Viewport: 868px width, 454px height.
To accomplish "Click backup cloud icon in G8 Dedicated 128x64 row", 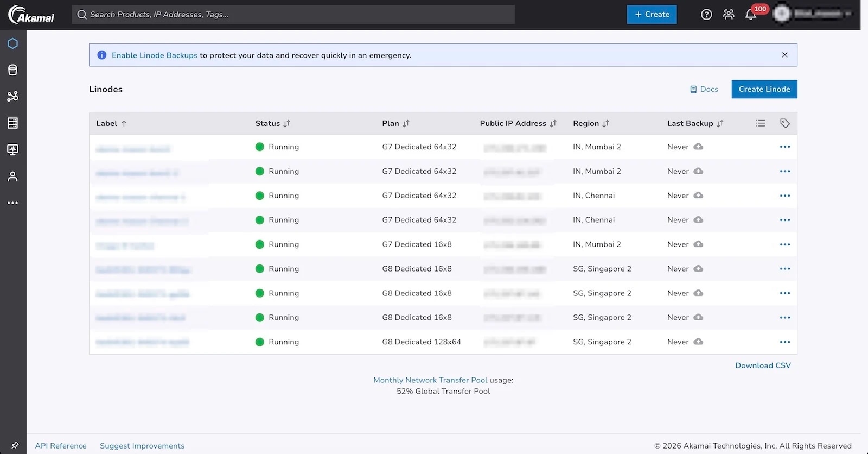I will [698, 342].
